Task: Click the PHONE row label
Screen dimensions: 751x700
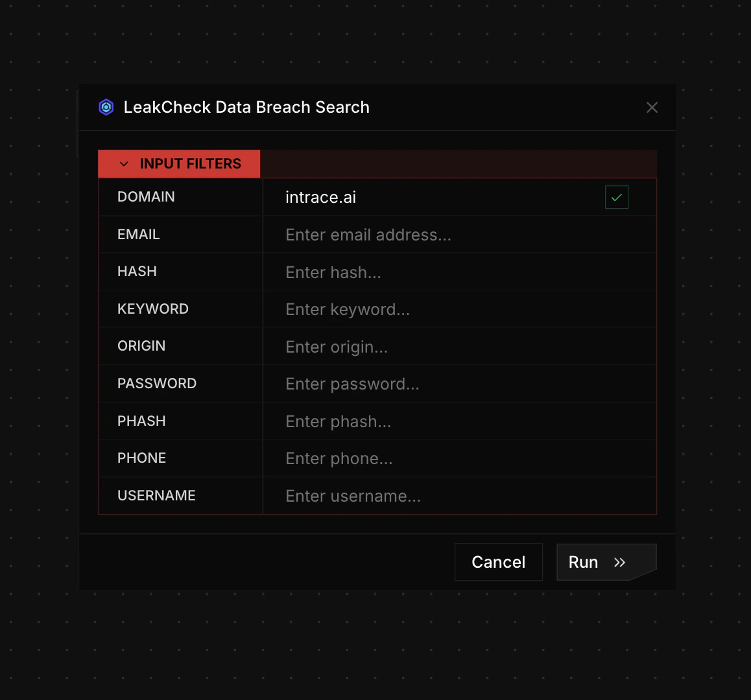Action: point(142,458)
